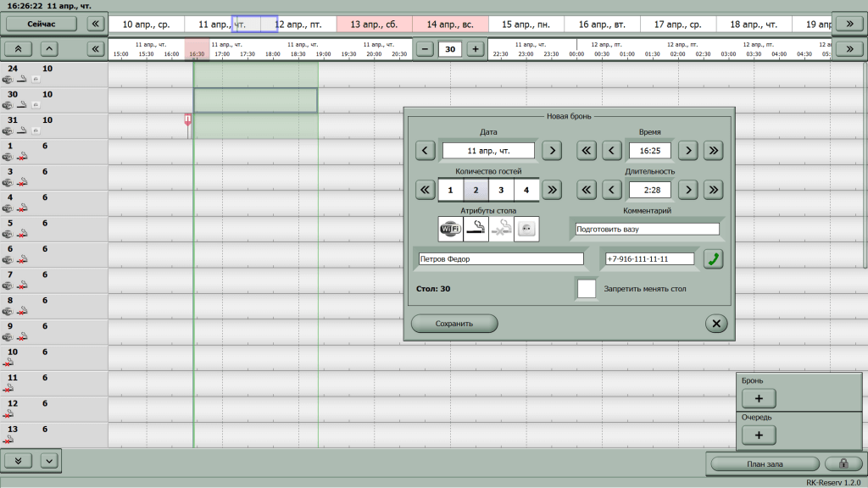Screen dimensions: 868x488
Task: Click the Время field 16:25
Action: (650, 151)
